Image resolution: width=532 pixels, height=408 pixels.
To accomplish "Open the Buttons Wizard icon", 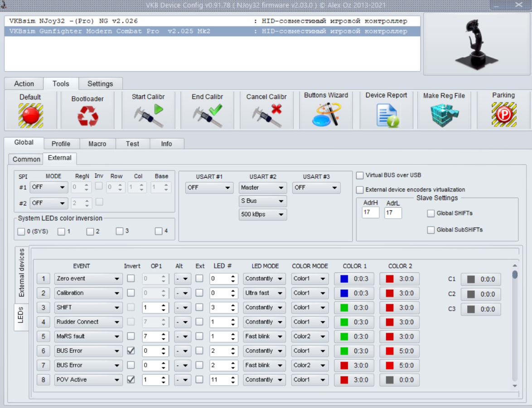I will point(326,115).
